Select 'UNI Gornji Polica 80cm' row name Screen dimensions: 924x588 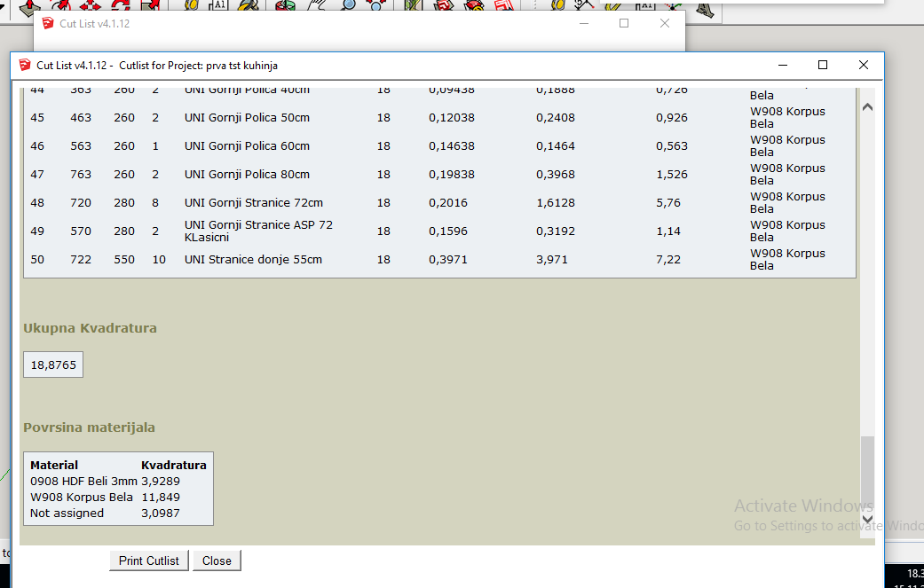click(x=247, y=174)
